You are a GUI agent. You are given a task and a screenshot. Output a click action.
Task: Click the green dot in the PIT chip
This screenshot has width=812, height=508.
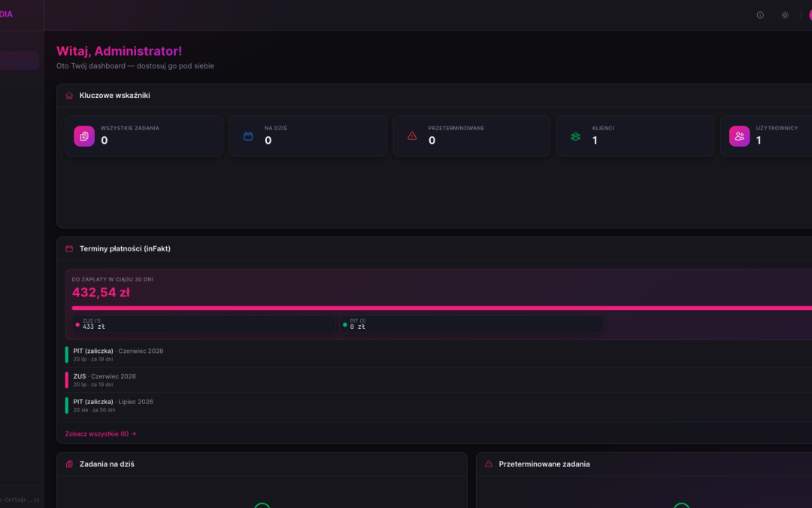(x=345, y=325)
